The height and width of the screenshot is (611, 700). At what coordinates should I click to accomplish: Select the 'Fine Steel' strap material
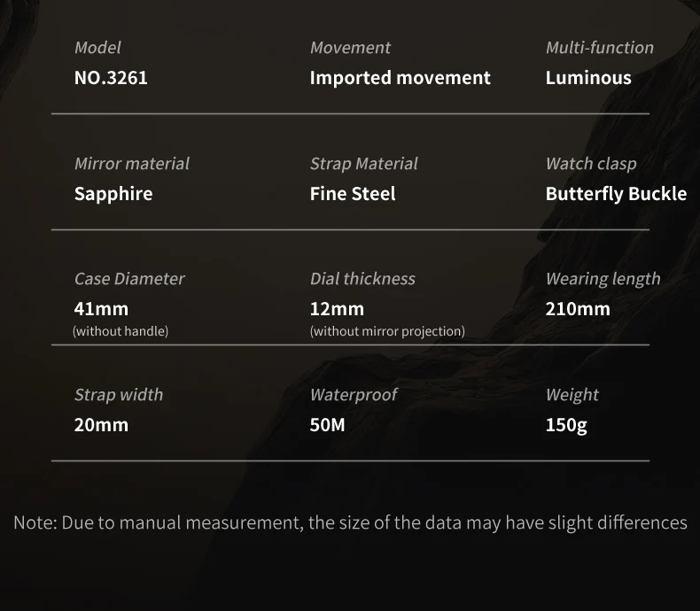tap(353, 194)
